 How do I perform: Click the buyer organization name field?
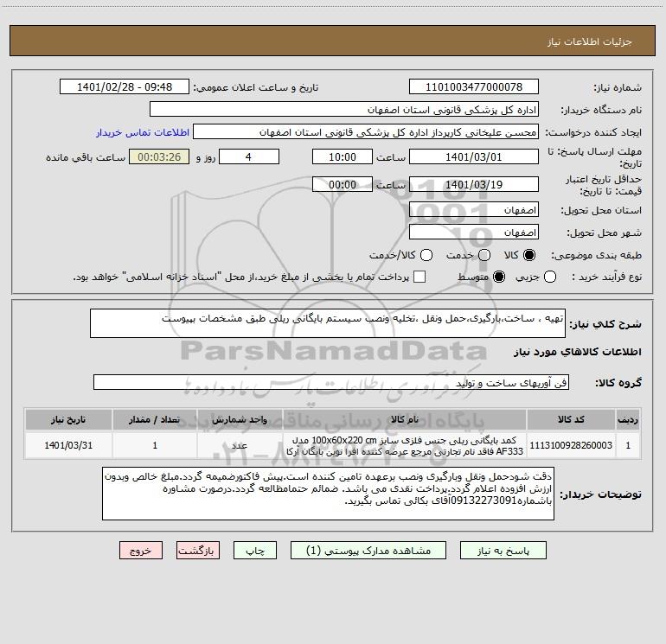pos(344,109)
